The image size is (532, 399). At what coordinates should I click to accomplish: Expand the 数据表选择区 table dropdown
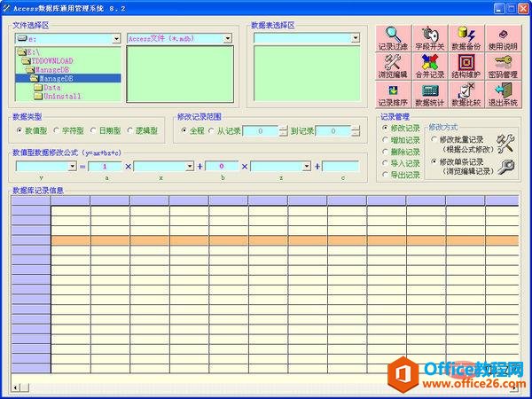pos(356,39)
